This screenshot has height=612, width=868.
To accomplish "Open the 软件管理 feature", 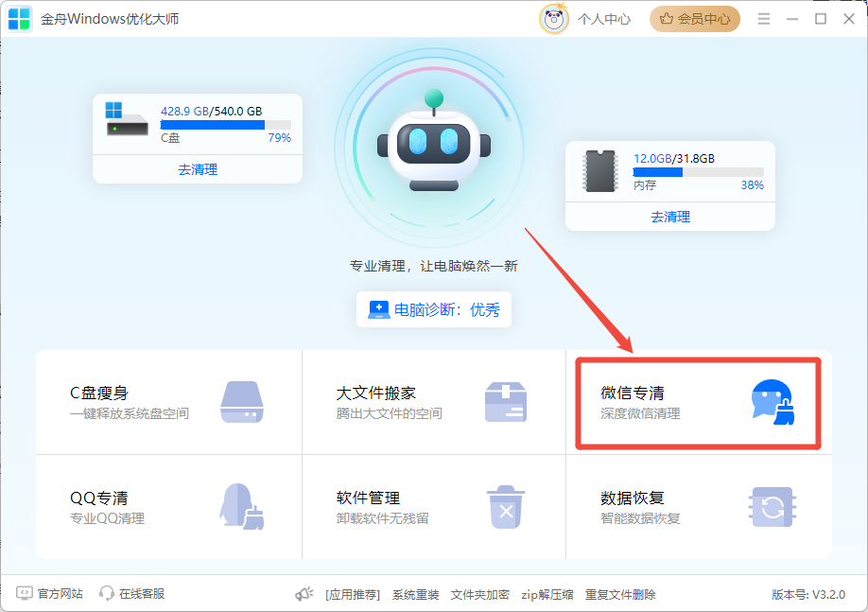I will coord(434,507).
